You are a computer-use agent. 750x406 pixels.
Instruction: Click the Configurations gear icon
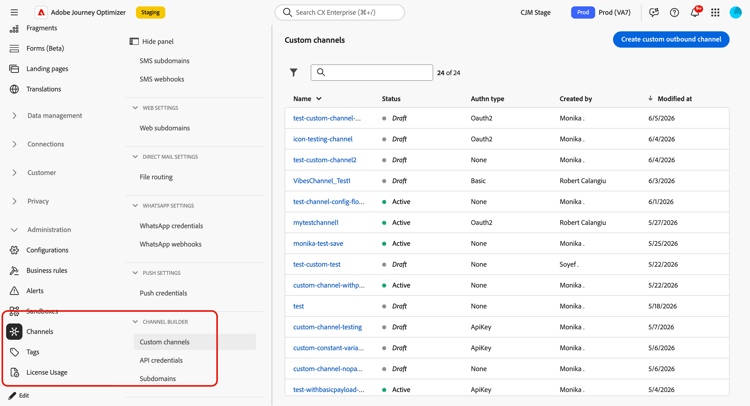pos(14,250)
